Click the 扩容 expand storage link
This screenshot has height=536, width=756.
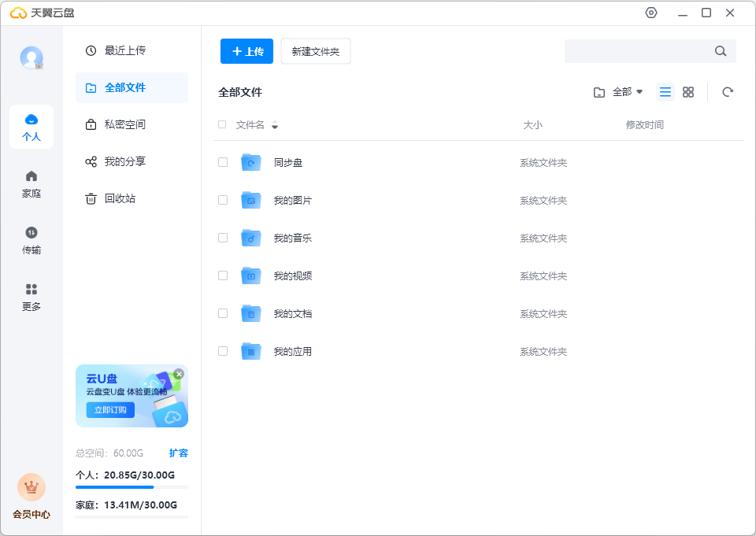tap(179, 453)
